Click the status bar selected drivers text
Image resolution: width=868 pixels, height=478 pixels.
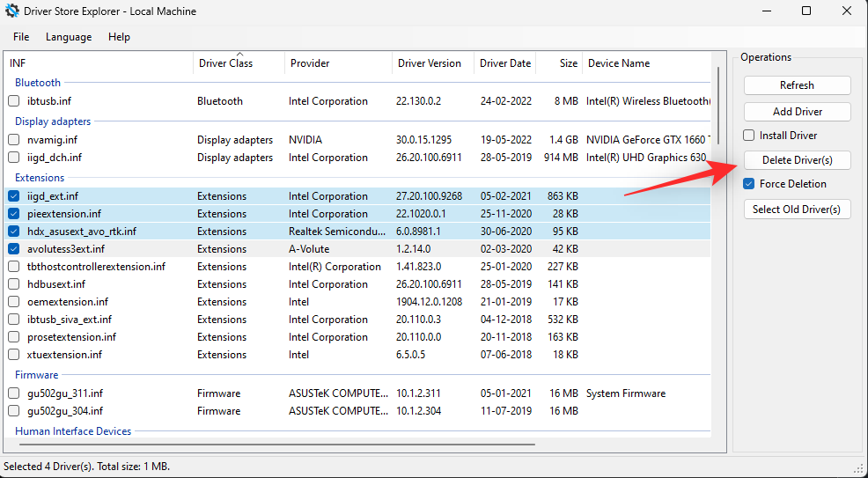pos(87,467)
